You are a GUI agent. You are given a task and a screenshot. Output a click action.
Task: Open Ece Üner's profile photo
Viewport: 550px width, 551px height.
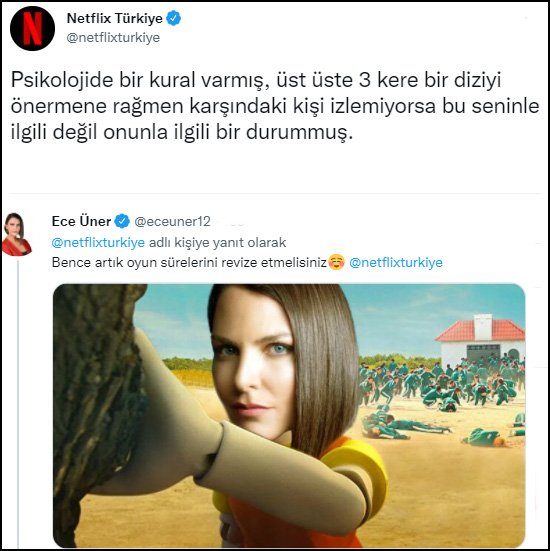tap(16, 234)
